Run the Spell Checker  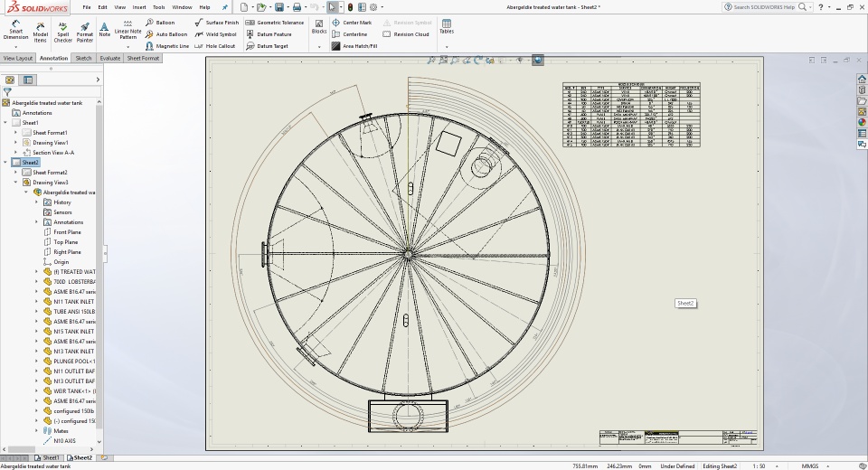[x=62, y=33]
